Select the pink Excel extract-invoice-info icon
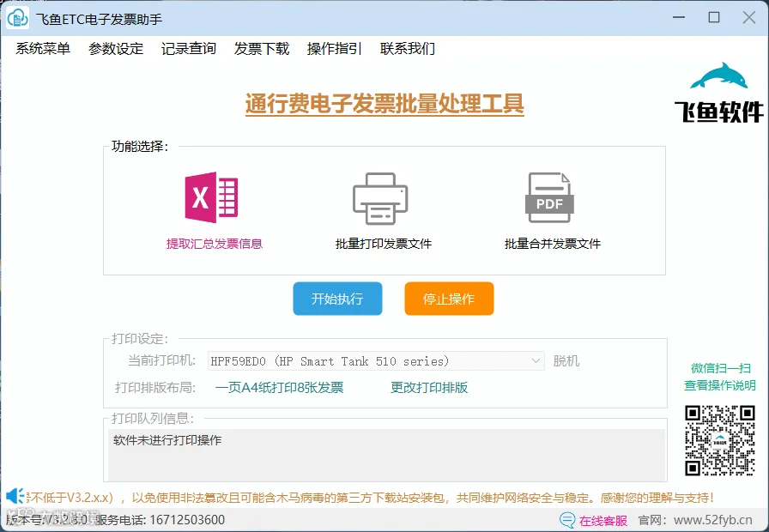The width and height of the screenshot is (769, 532). pos(211,197)
